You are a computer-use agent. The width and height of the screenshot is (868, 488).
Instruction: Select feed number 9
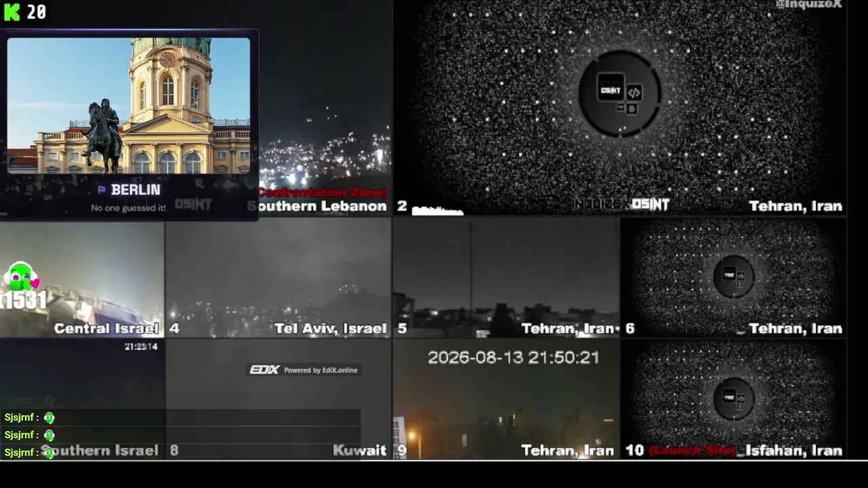click(402, 451)
